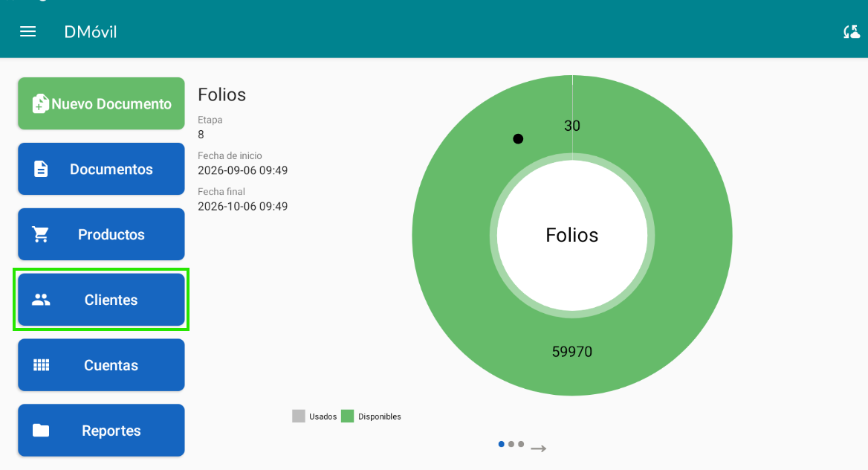
Task: Toggle the Usados gray legend swatch
Action: 299,416
